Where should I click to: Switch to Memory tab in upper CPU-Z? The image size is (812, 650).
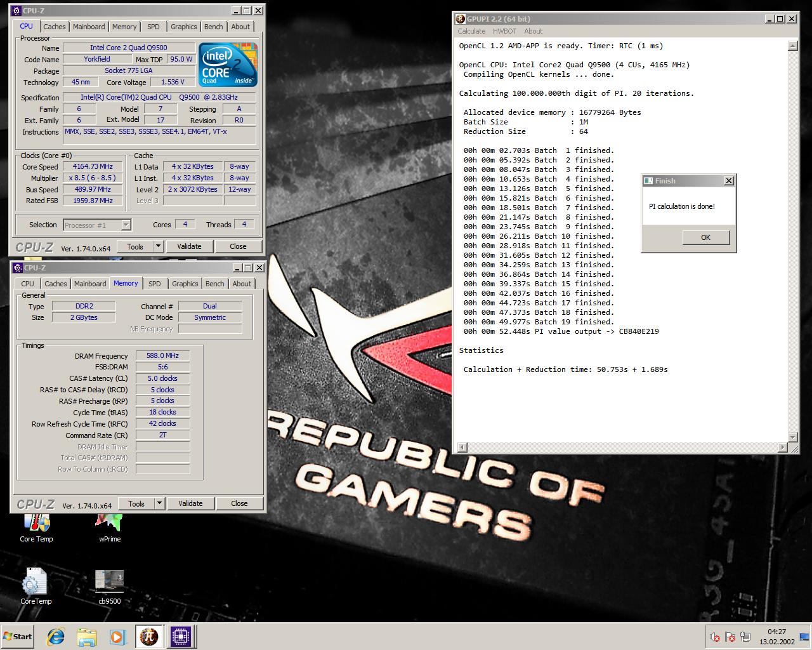[124, 27]
